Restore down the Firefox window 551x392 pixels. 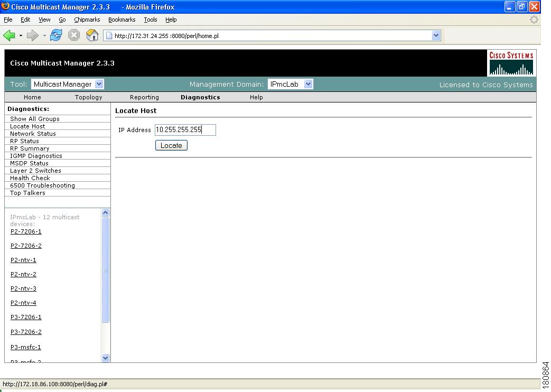(x=522, y=7)
